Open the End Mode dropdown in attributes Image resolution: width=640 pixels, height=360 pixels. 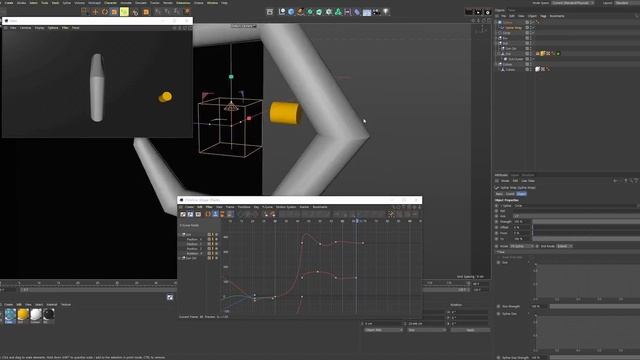pos(564,246)
